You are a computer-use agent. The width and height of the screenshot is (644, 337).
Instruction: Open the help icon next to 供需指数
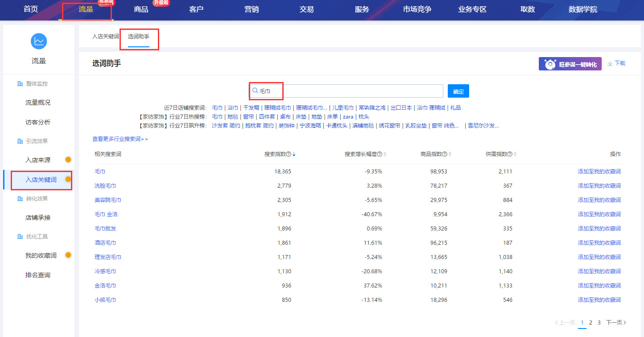tap(510, 154)
